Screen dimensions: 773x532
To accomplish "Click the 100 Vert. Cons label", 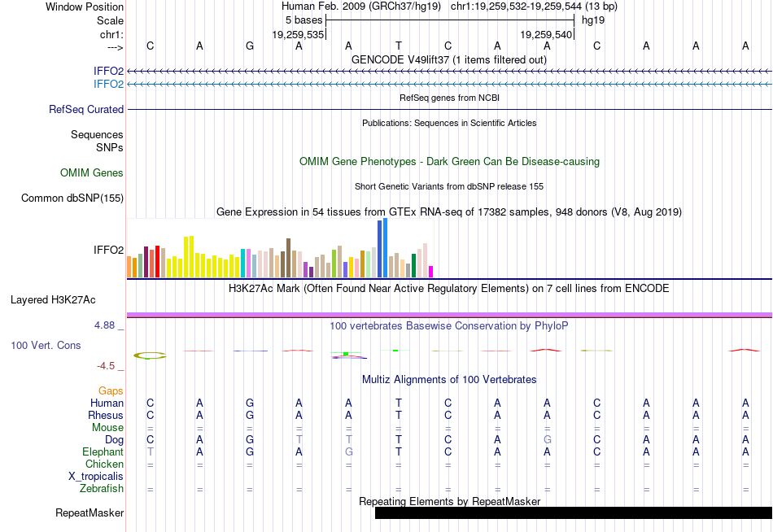I will 46,345.
